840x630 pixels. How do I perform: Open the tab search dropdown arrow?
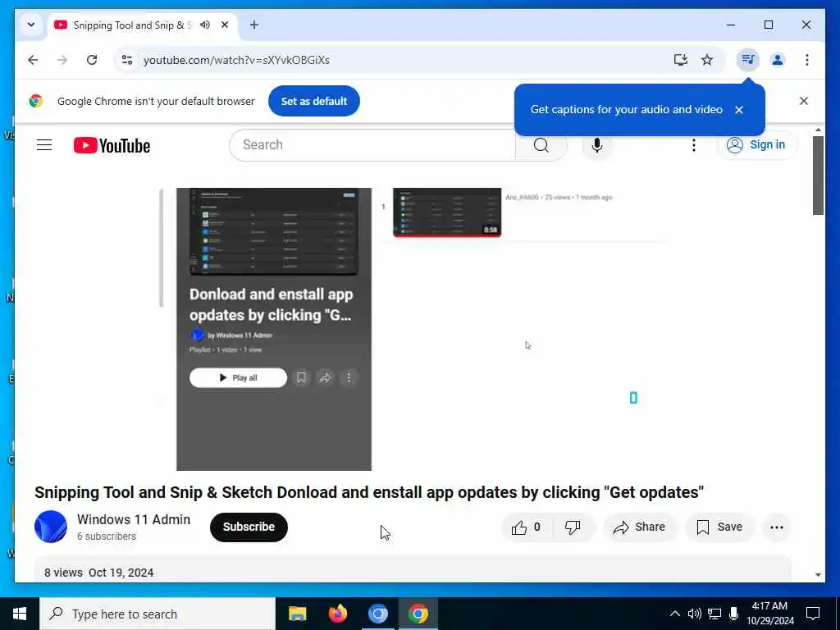coord(31,25)
